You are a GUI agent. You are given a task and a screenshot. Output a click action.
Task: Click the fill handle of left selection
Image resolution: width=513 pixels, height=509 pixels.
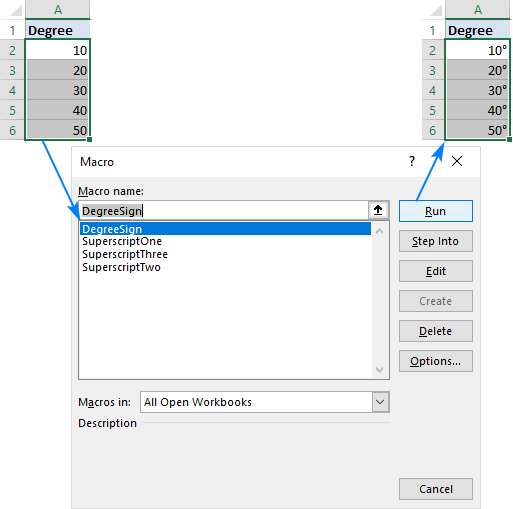[x=89, y=139]
